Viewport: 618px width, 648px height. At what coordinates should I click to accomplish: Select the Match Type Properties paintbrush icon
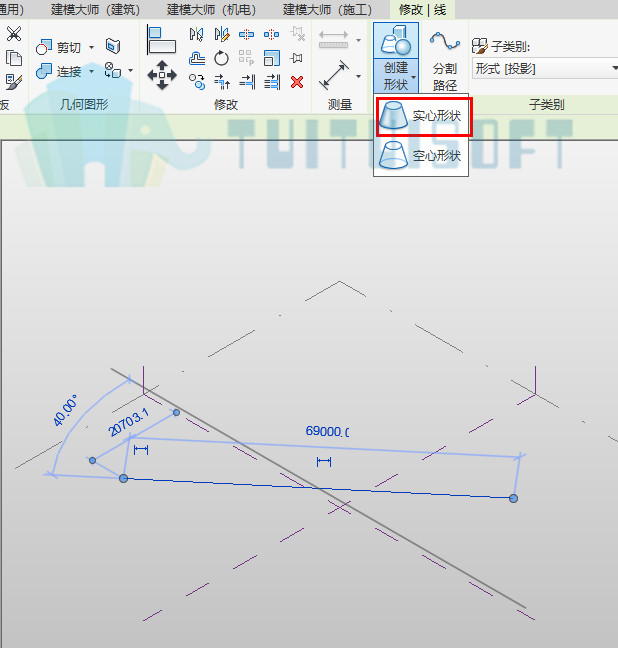14,82
